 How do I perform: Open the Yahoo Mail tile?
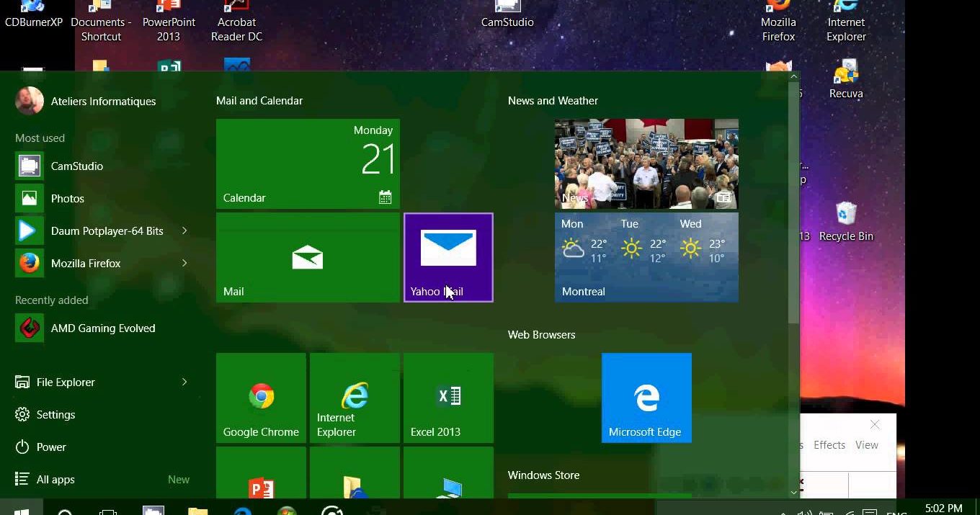coord(448,257)
